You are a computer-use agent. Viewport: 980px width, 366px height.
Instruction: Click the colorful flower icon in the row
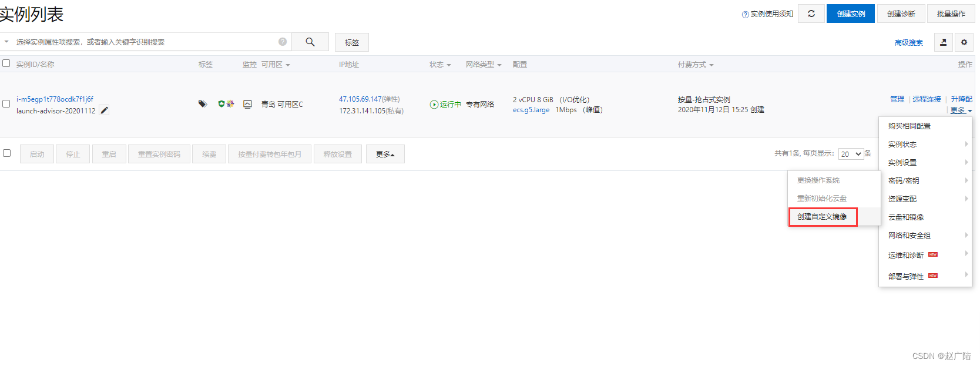[x=230, y=103]
